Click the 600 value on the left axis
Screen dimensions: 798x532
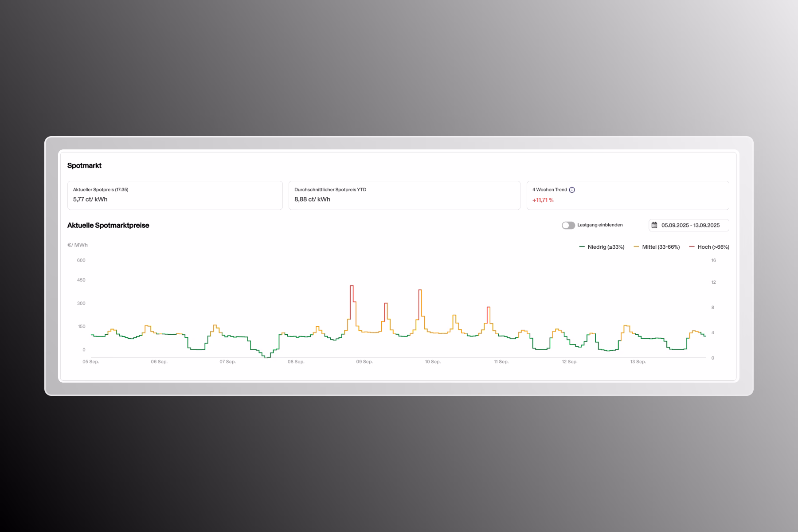pos(81,260)
